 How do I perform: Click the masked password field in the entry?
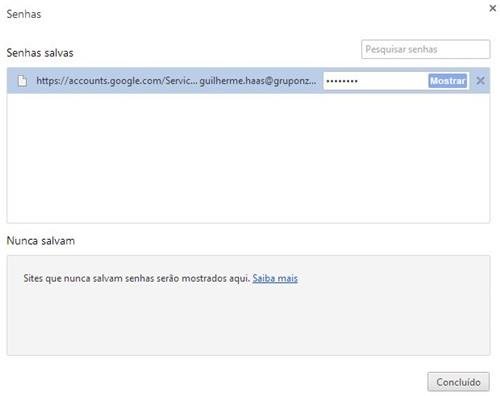tap(375, 81)
